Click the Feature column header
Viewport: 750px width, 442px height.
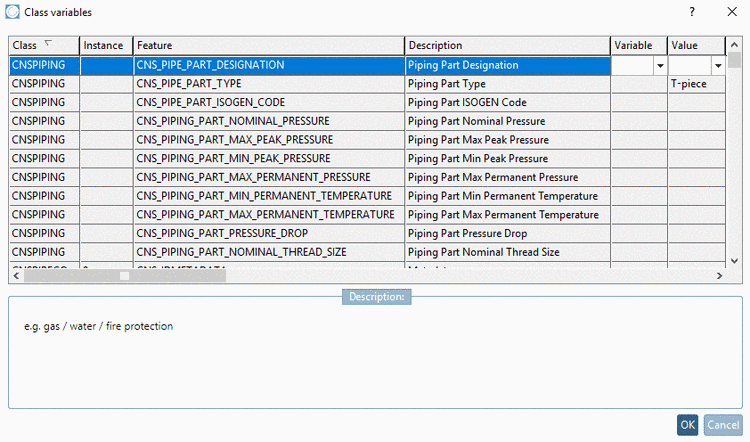pyautogui.click(x=269, y=45)
